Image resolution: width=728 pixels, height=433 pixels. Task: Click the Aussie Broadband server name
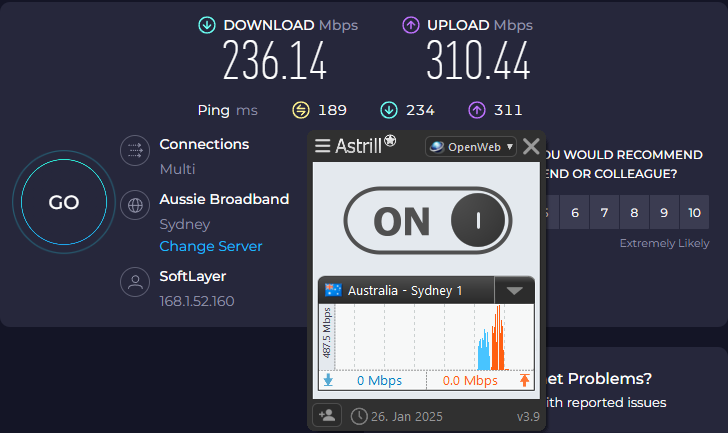224,199
